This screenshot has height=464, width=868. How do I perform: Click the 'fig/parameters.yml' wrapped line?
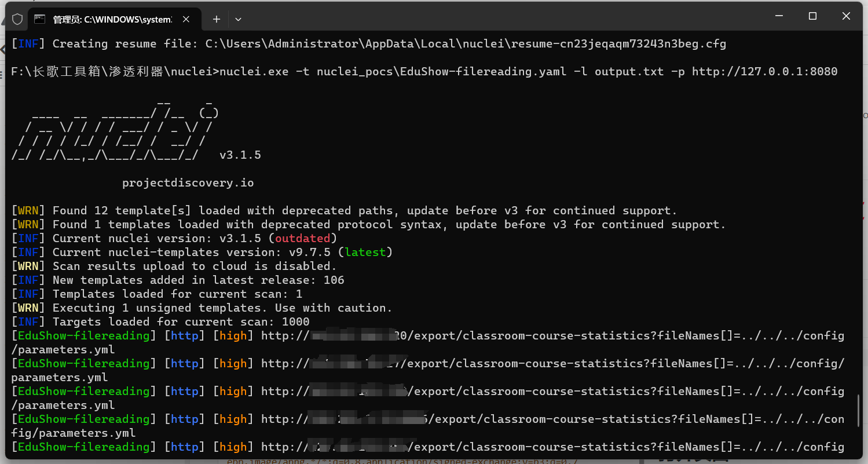(74, 433)
